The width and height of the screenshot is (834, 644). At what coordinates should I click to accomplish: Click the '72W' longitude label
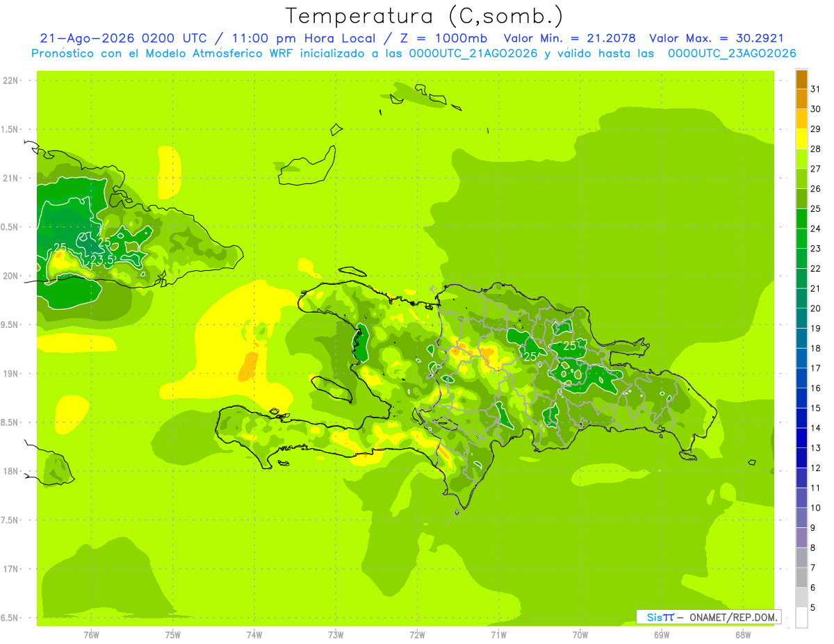pos(417,635)
